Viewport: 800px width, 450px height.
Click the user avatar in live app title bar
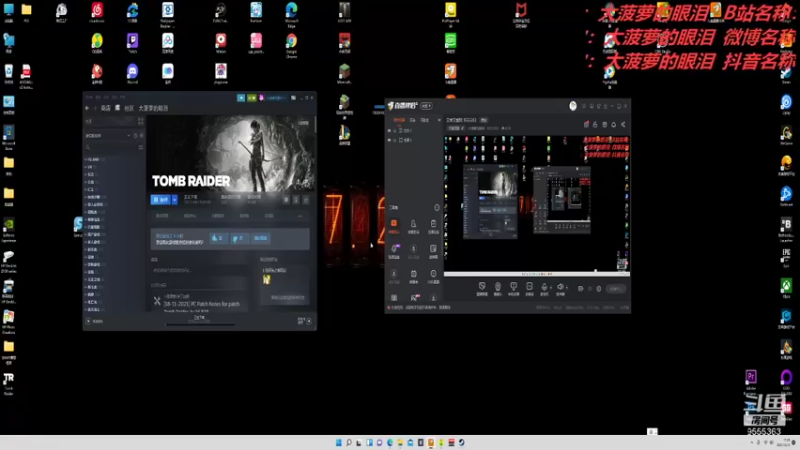click(573, 106)
